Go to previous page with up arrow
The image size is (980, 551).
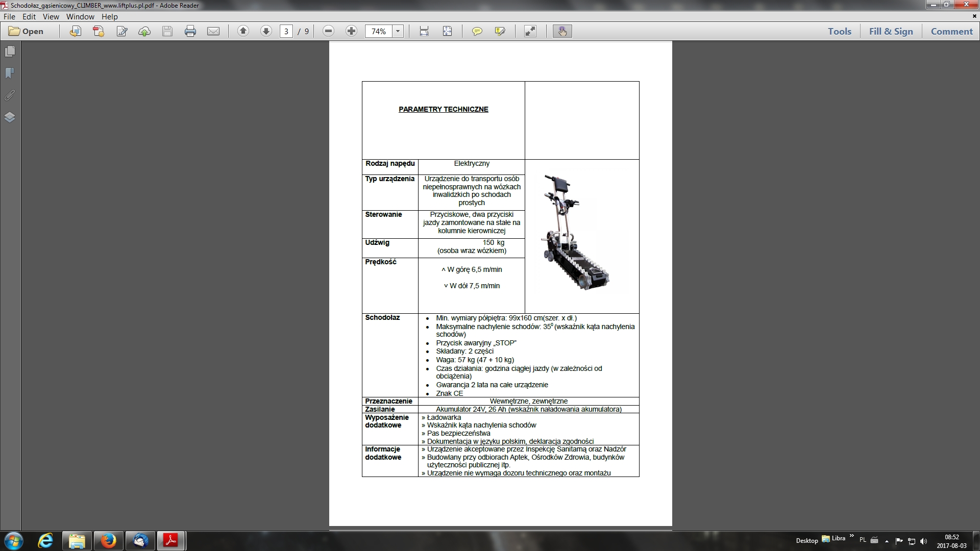(x=243, y=31)
